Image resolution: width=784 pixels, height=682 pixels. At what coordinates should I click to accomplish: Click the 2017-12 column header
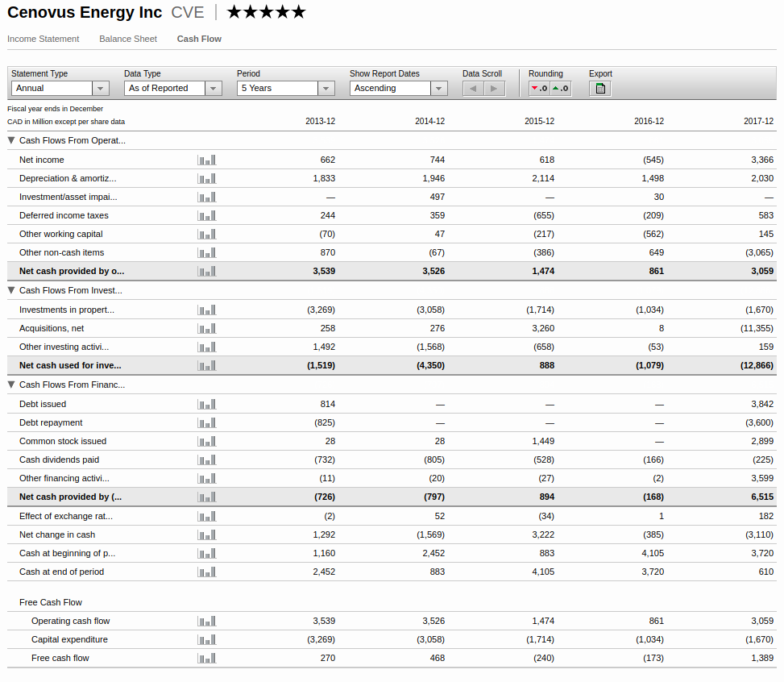click(x=758, y=121)
